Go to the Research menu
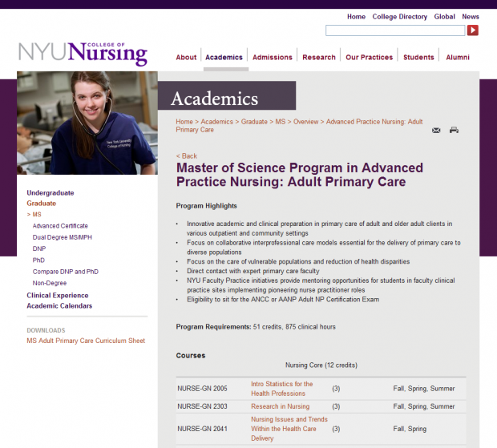497x448 pixels. [x=319, y=58]
